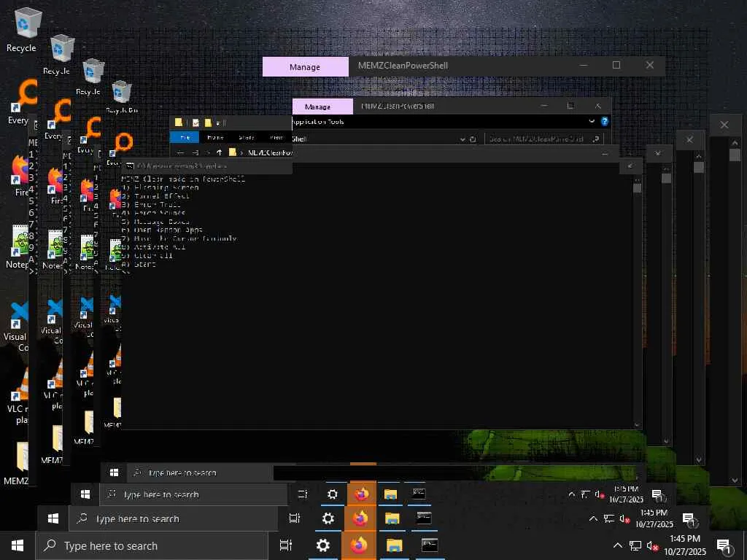Click the outermost console scrollbar down arrow
747x560 pixels.
coord(735,481)
